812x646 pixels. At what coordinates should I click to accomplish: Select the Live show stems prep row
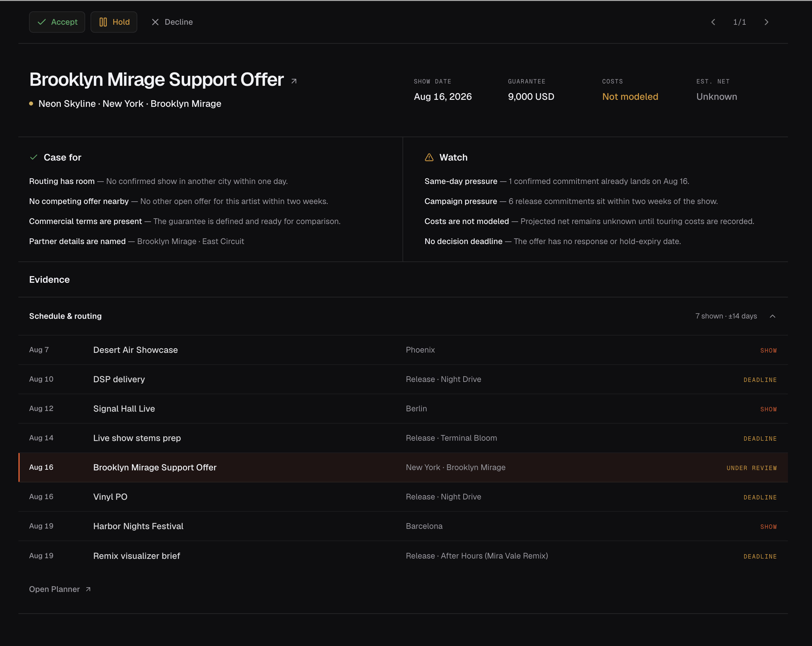pyautogui.click(x=403, y=438)
